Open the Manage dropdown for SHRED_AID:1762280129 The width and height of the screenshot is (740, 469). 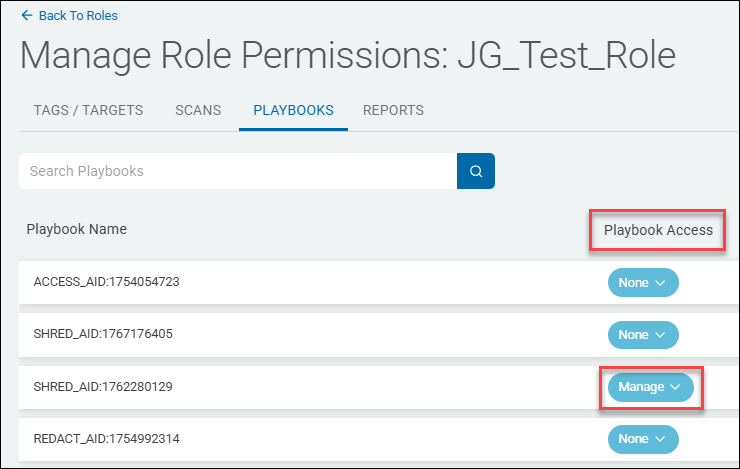pyautogui.click(x=649, y=387)
